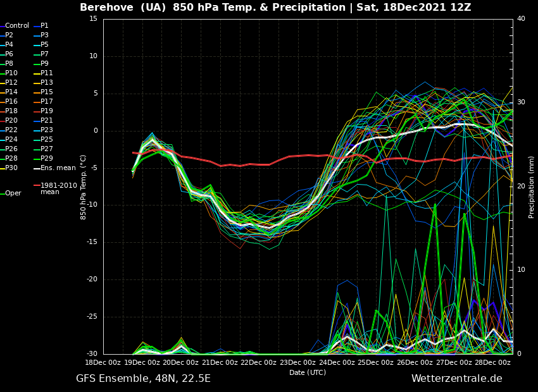
Task: Click the 18Dec 00z date tick label
Action: point(103,363)
